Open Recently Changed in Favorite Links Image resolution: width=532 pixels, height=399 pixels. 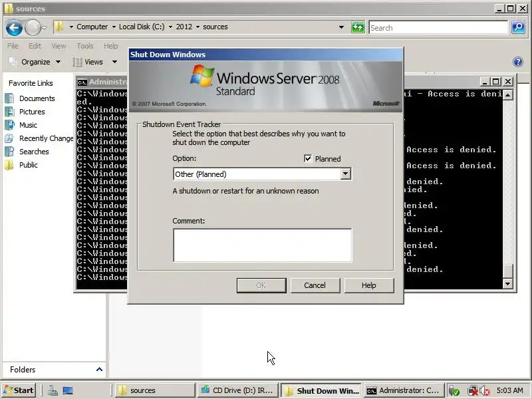coord(46,138)
